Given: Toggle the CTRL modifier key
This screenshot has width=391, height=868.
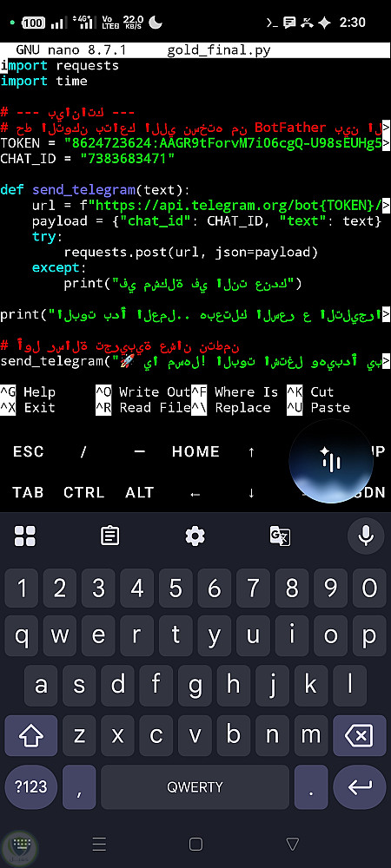Looking at the screenshot, I should [83, 492].
